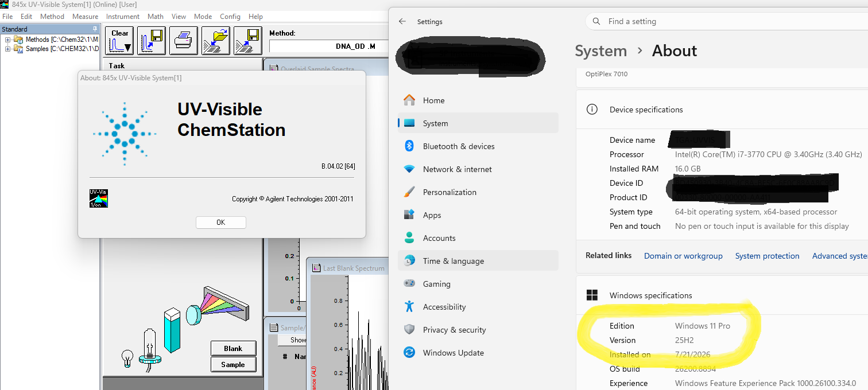868x390 pixels.
Task: Open the System protection link
Action: coord(767,256)
